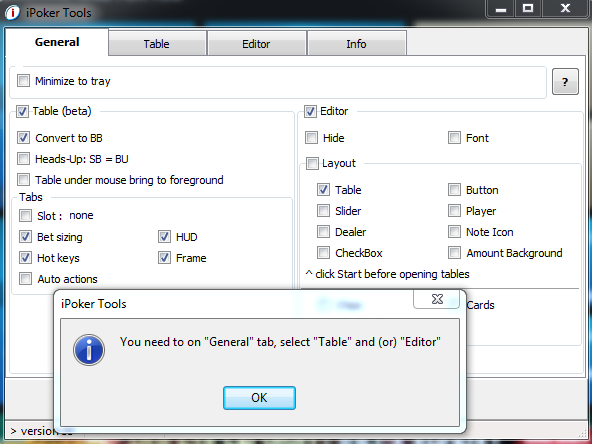Uncheck Bet sizing tab option
The width and height of the screenshot is (592, 444).
[x=26, y=237]
